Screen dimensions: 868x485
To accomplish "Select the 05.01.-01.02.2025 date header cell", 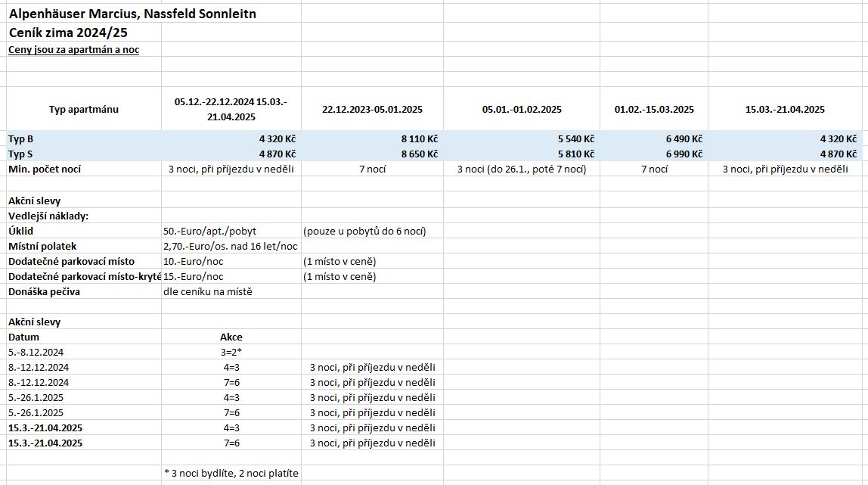I will [522, 109].
